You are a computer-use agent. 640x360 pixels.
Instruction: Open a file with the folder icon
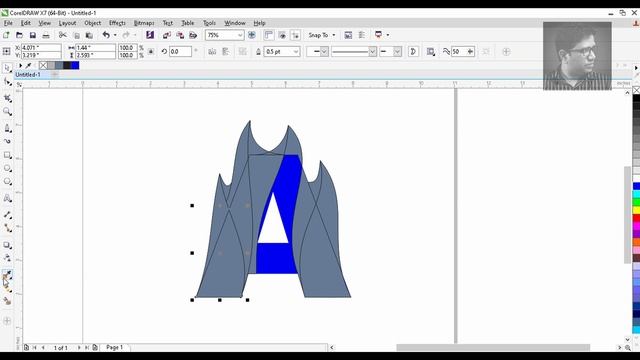coord(19,35)
